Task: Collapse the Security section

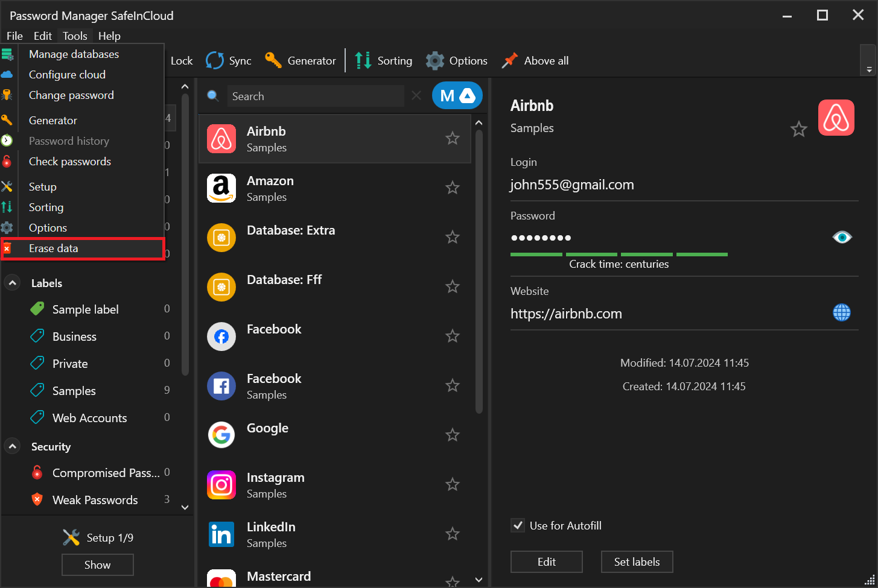Action: (12, 446)
